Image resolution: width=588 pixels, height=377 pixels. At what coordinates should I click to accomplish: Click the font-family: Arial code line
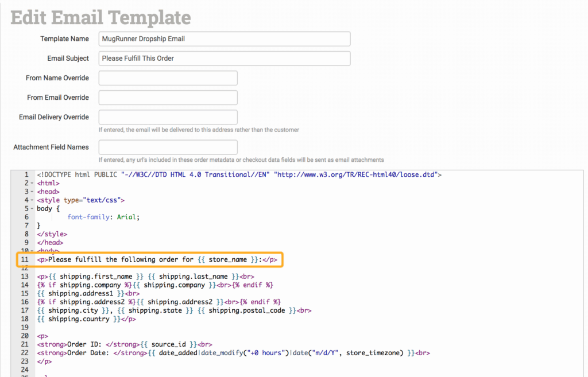tap(103, 217)
